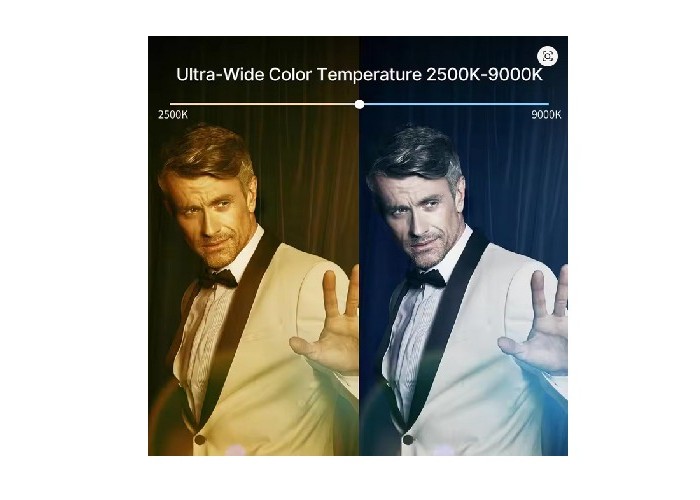This screenshot has height=500, width=700.
Task: Click the warm left slider track
Action: point(262,104)
